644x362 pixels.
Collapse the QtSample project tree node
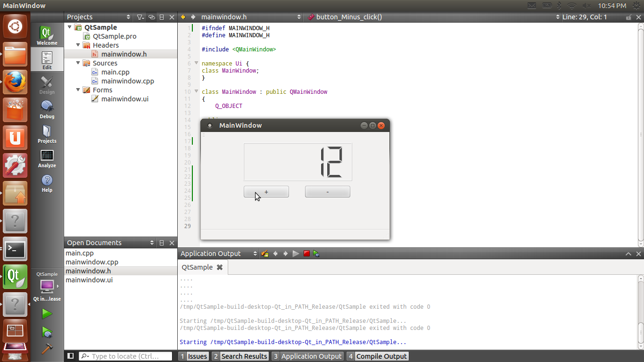(x=70, y=27)
